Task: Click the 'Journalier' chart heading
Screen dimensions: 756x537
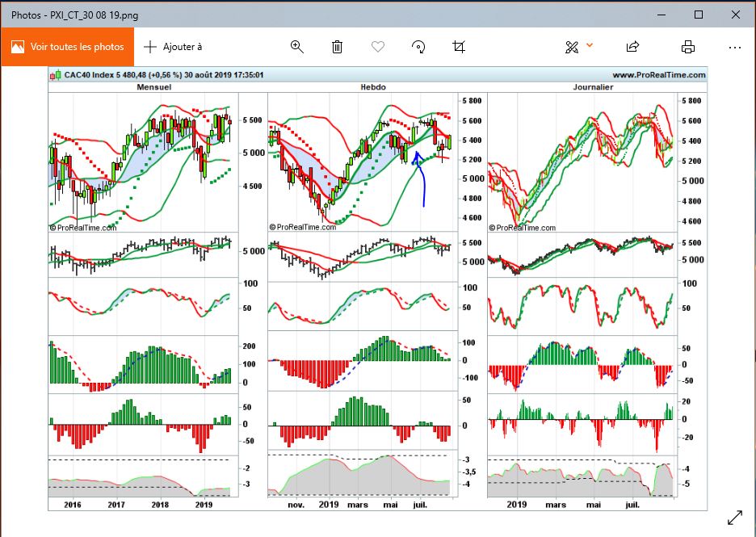Action: pyautogui.click(x=592, y=87)
